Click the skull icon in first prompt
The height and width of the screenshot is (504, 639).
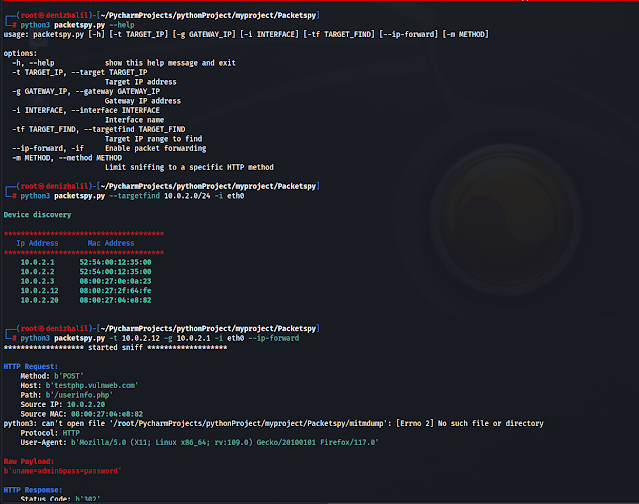(41, 15)
